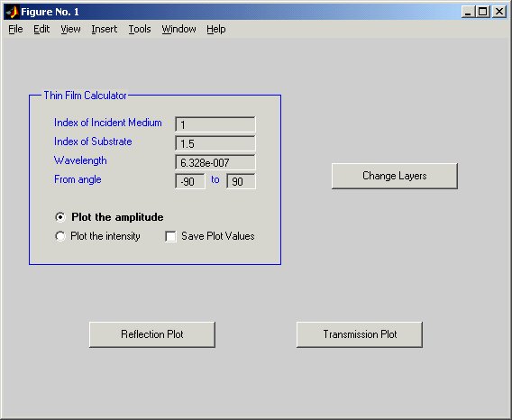
Task: Open the Insert menu
Action: coord(105,29)
